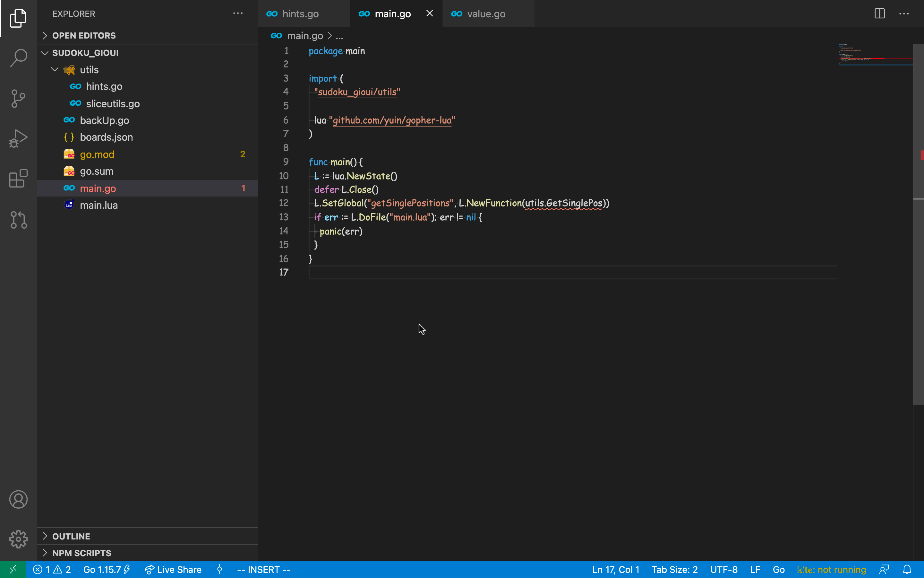Open go.sum file

click(x=147, y=171)
